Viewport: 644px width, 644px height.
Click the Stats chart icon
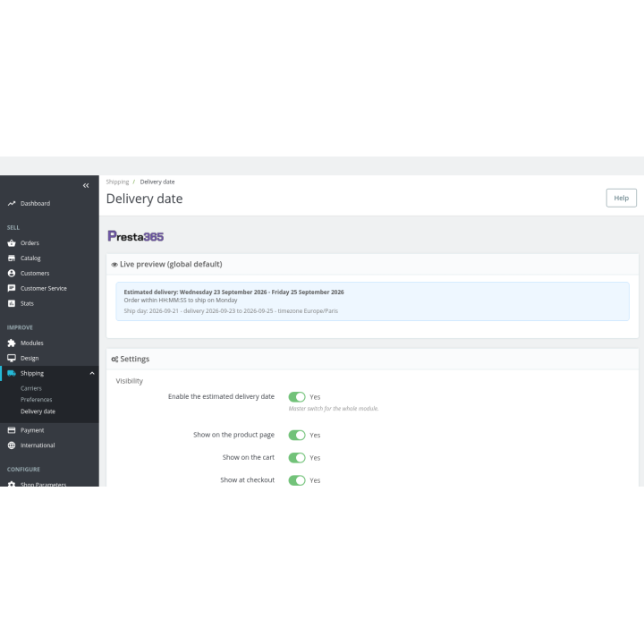[x=12, y=303]
